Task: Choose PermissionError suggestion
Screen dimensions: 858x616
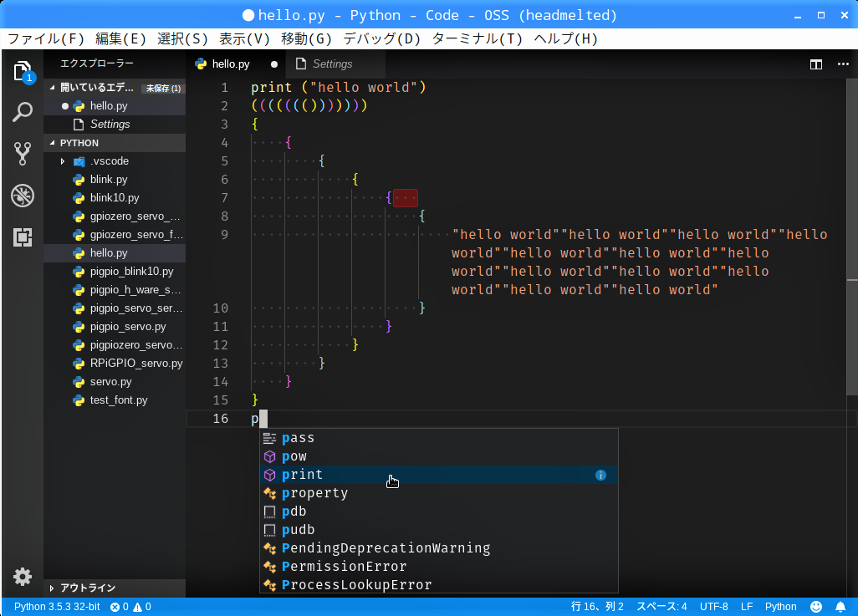Action: click(439, 567)
